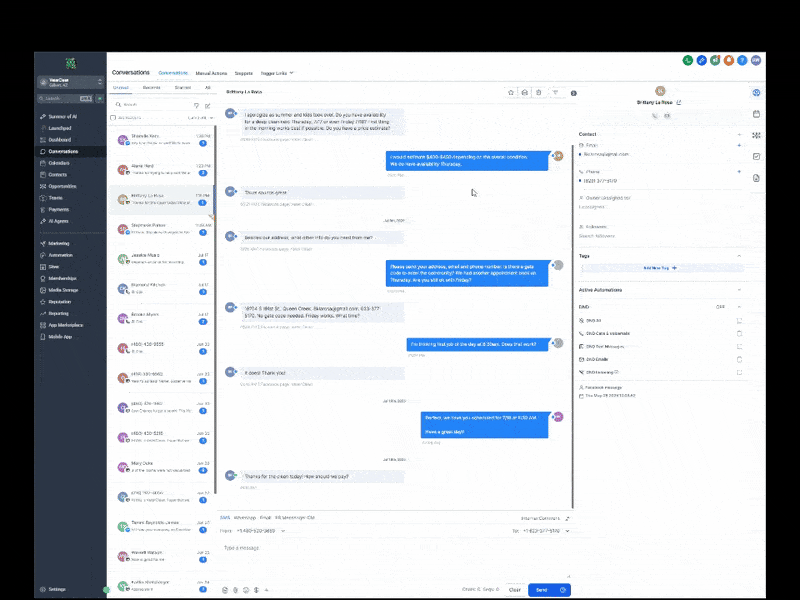800x600 pixels.
Task: Expand the Trigger Links dropdown
Action: click(277, 73)
